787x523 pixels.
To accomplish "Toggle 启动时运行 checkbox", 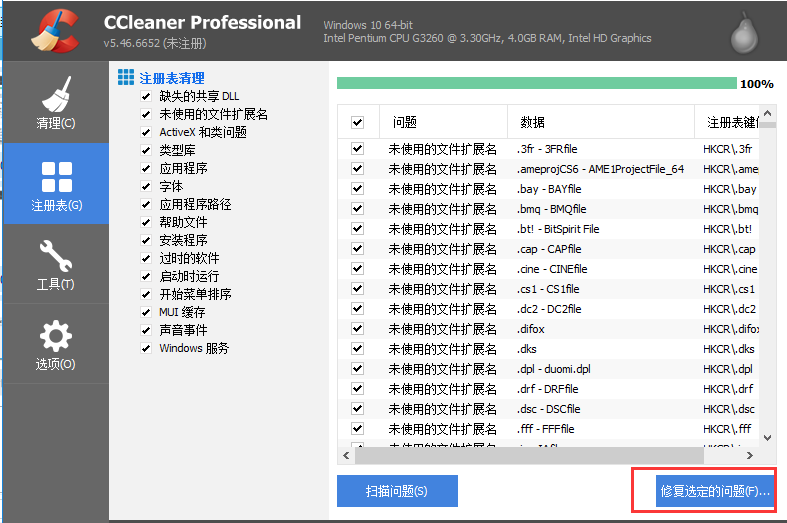I will point(146,277).
